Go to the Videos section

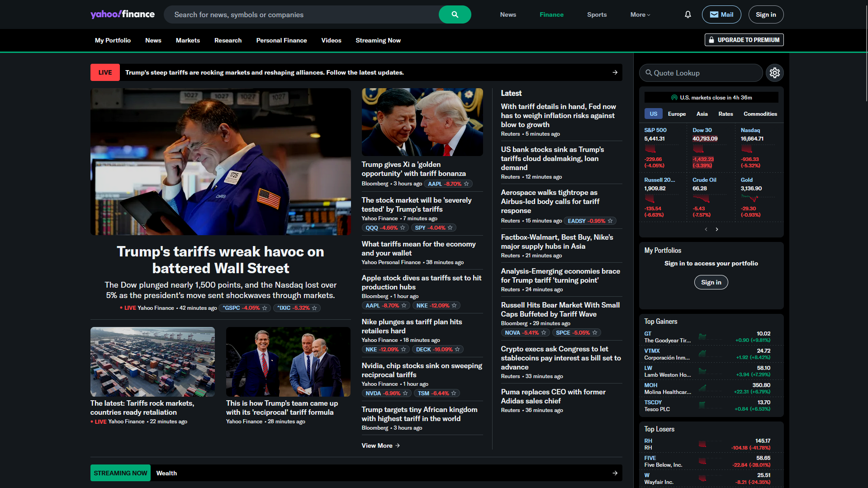point(331,40)
